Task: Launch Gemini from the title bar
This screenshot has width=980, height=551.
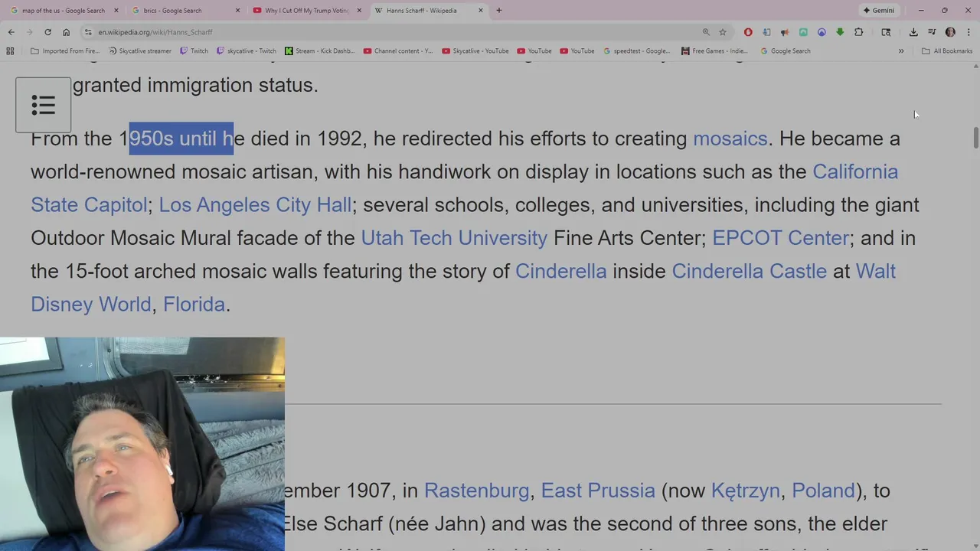Action: [x=878, y=11]
